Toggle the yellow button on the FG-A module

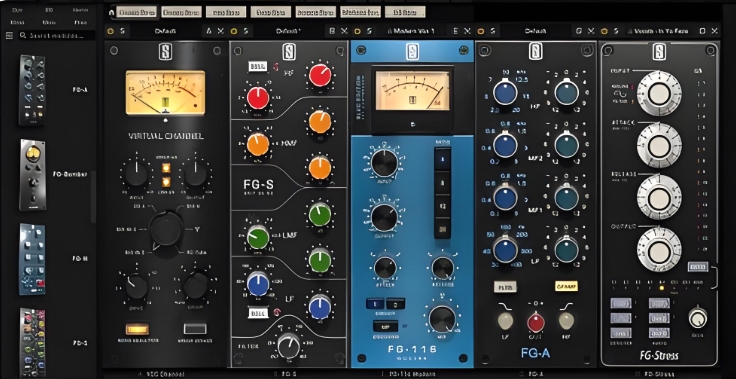(x=566, y=286)
